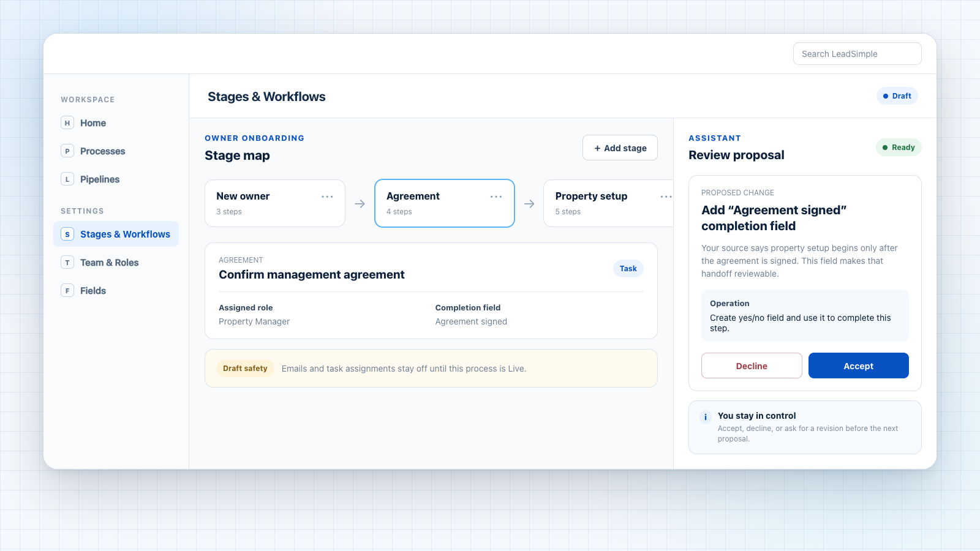Click the 4 steps text under Agreement
Screen dimensions: 980x551
(399, 212)
